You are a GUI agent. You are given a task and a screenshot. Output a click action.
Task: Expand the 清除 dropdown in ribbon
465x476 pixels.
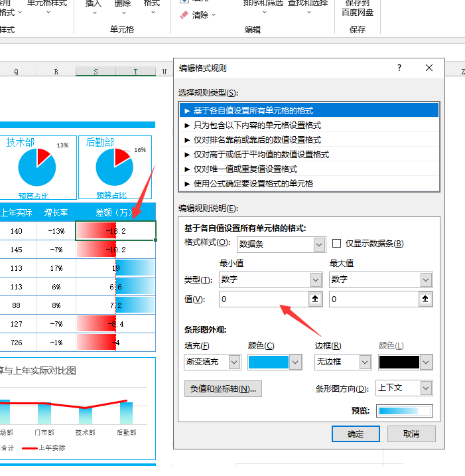point(214,15)
